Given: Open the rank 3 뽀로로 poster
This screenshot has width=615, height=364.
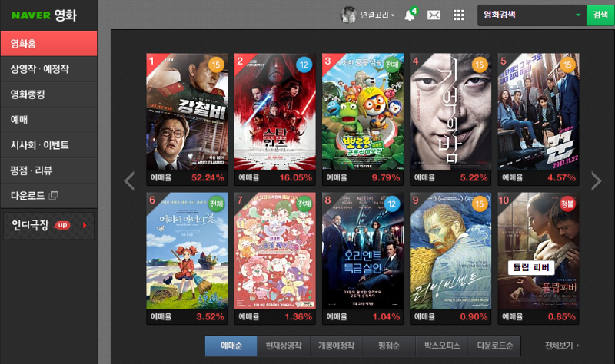Looking at the screenshot, I should click(362, 111).
